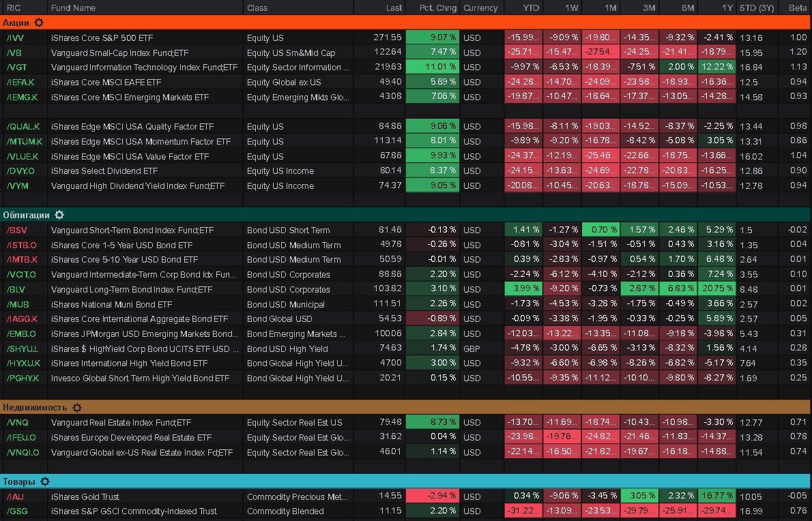Open the /IAU ticker link

coord(15,497)
